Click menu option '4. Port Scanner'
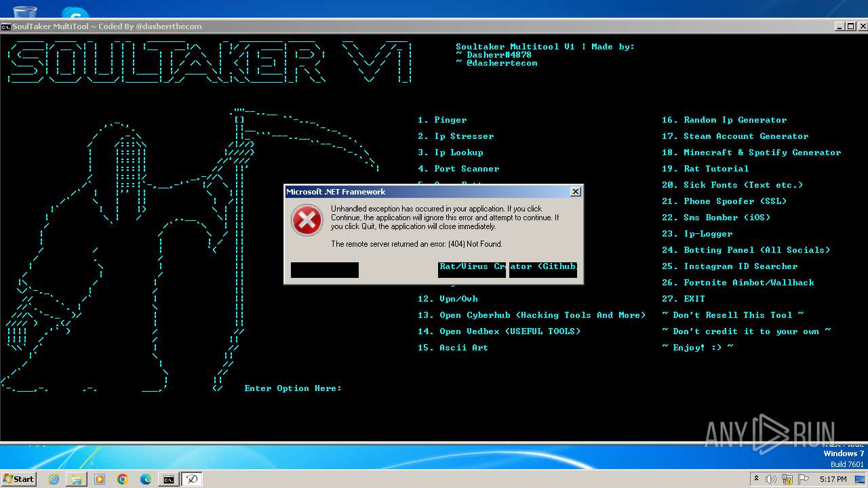 pos(458,169)
